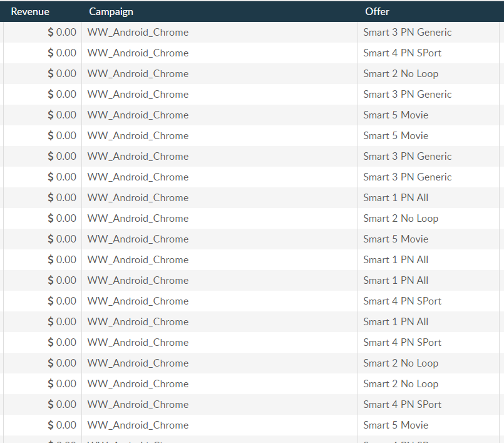Select the bottommost Smart 1 PN All offer
Image resolution: width=504 pixels, height=443 pixels.
pyautogui.click(x=396, y=321)
